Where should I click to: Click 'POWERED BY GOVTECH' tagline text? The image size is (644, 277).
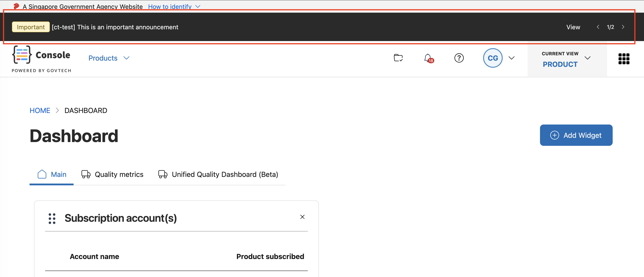(x=42, y=71)
